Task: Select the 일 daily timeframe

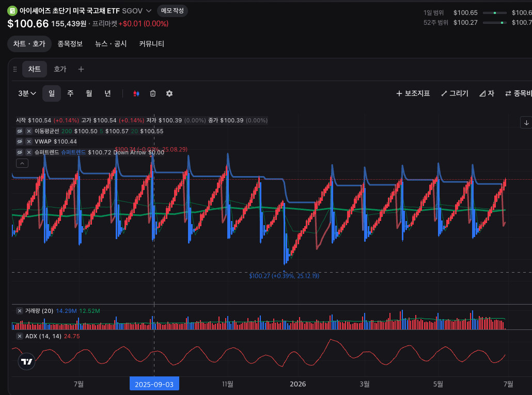Action: (52, 93)
